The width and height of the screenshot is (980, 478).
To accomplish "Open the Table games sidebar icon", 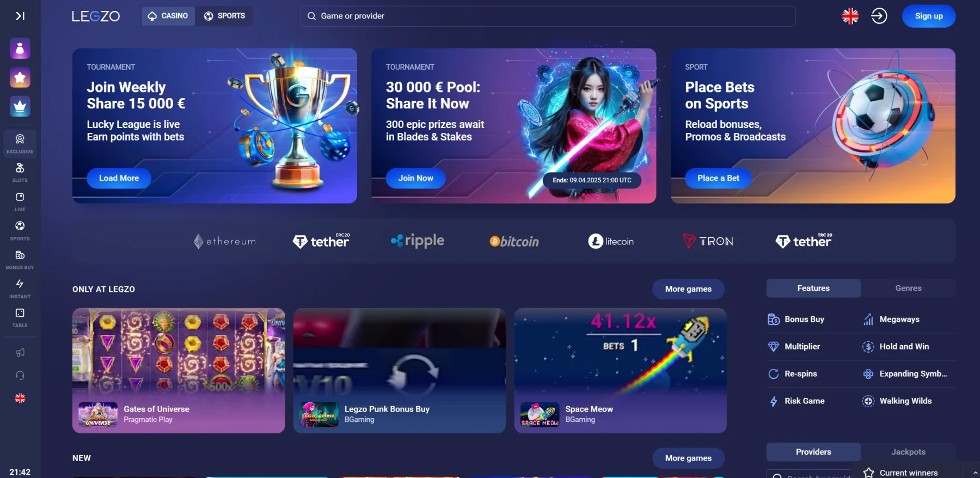I will 20,317.
